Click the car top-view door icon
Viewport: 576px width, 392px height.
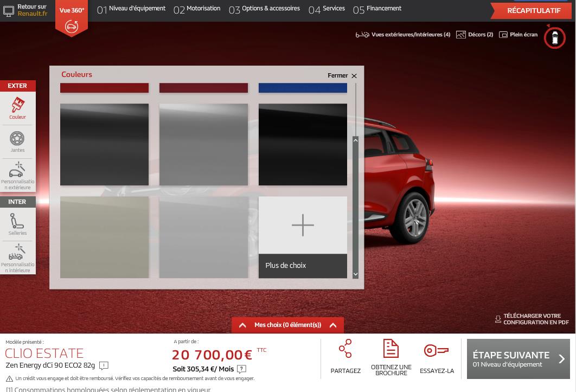pyautogui.click(x=555, y=38)
